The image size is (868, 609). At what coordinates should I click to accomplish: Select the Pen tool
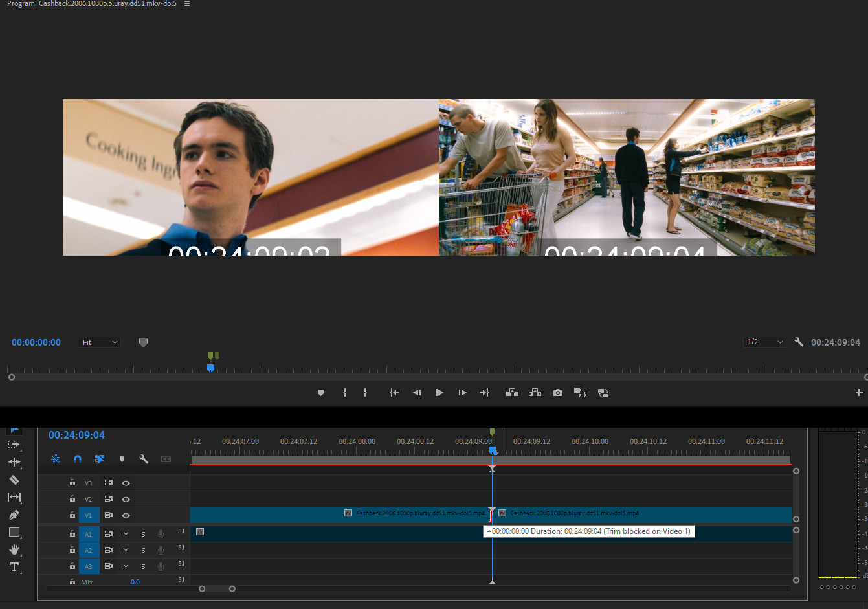pos(14,515)
